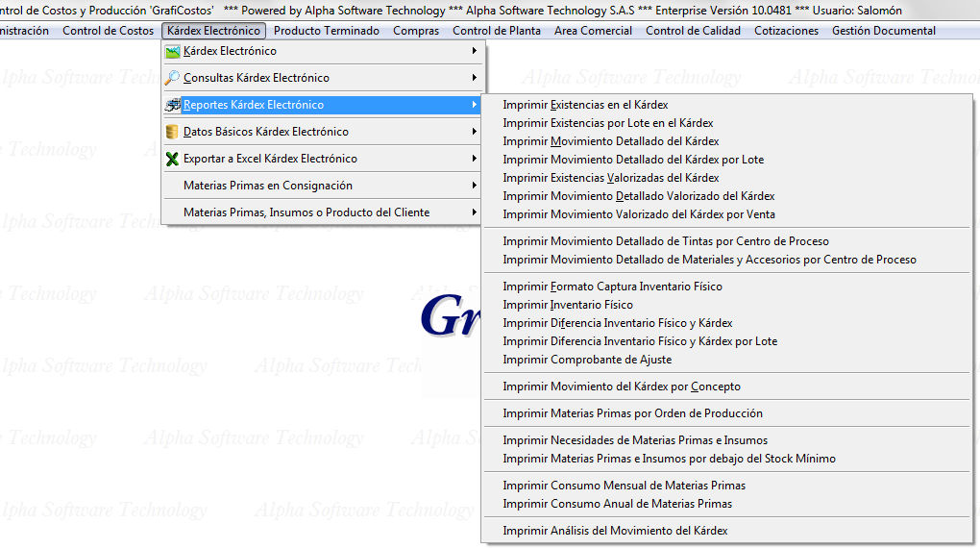
Task: Click the magnifier icon for Consultas Kárdex
Action: click(173, 78)
